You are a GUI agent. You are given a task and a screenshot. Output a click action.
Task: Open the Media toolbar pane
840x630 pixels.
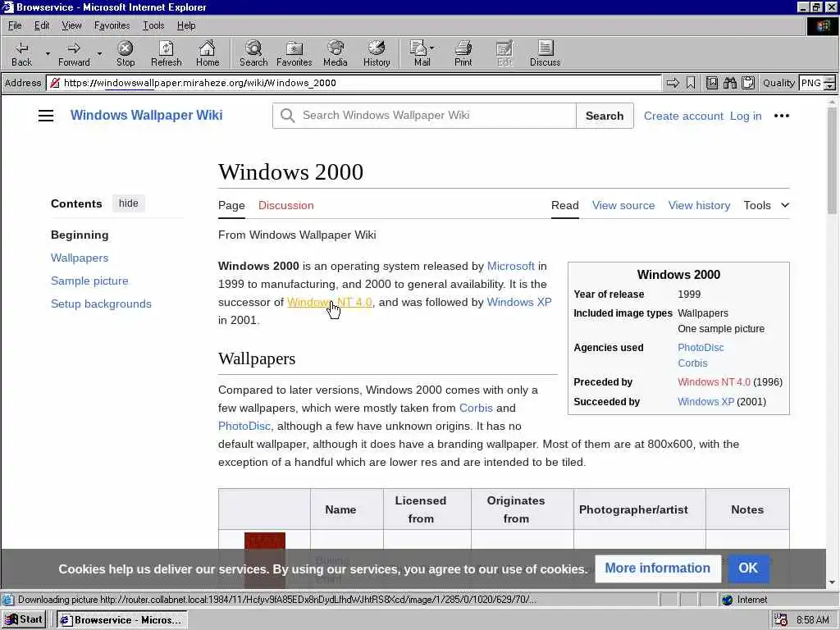[336, 53]
